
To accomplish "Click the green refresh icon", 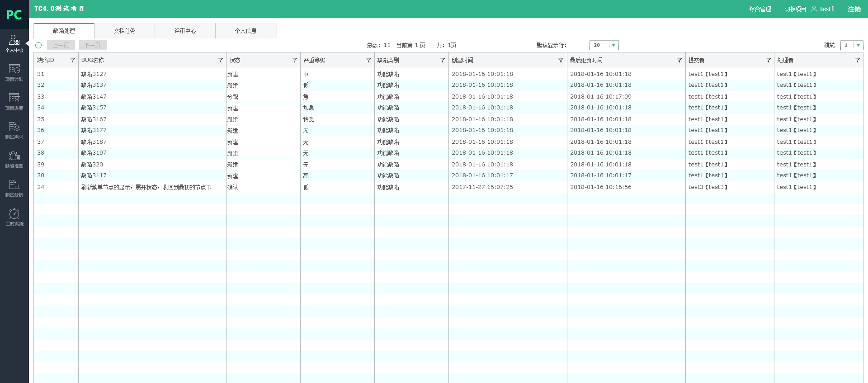I will 38,45.
